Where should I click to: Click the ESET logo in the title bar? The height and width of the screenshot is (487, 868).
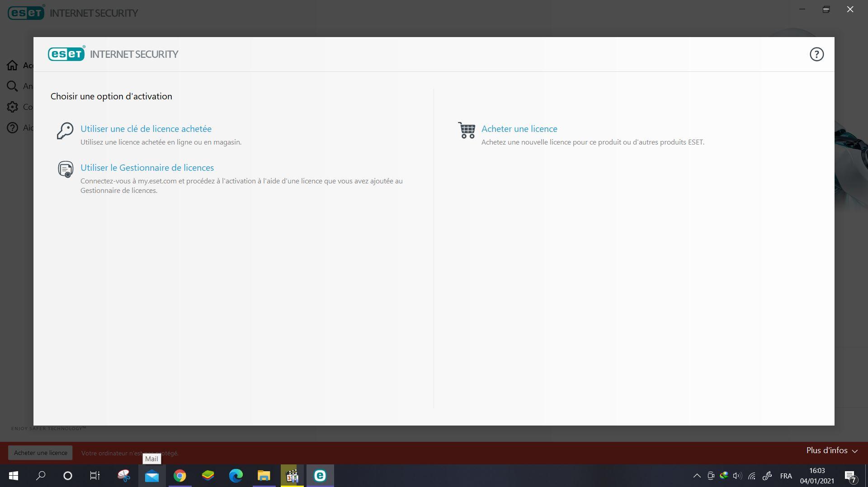[x=26, y=13]
